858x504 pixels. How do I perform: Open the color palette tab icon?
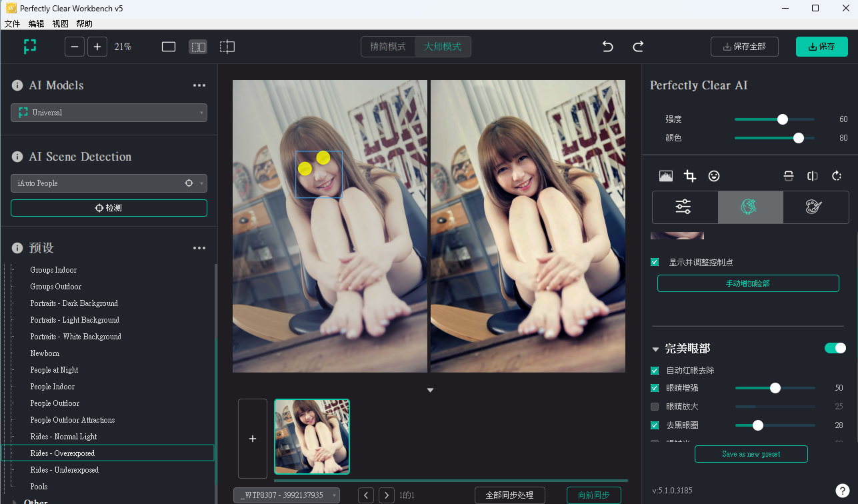click(814, 207)
